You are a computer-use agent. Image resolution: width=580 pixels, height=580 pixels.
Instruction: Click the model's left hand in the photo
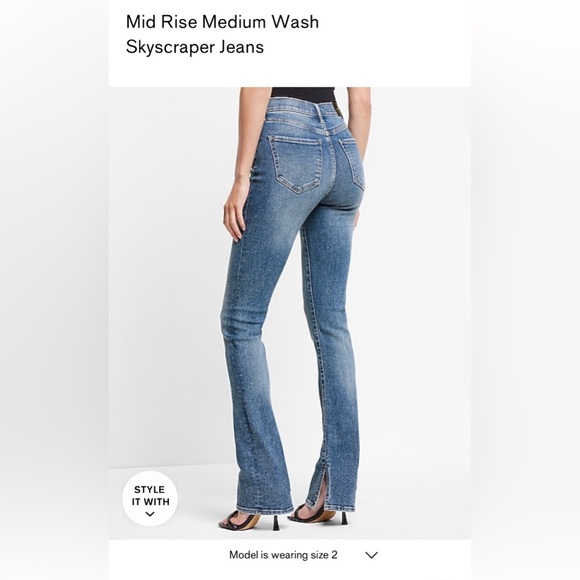tap(236, 211)
